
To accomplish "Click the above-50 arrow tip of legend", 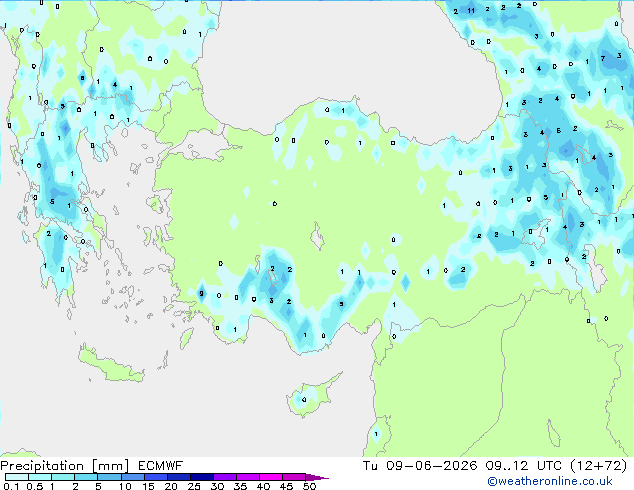I will (x=317, y=477).
